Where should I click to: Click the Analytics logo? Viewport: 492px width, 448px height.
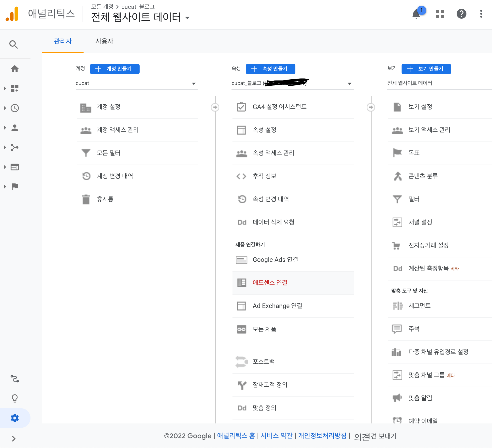coord(12,14)
